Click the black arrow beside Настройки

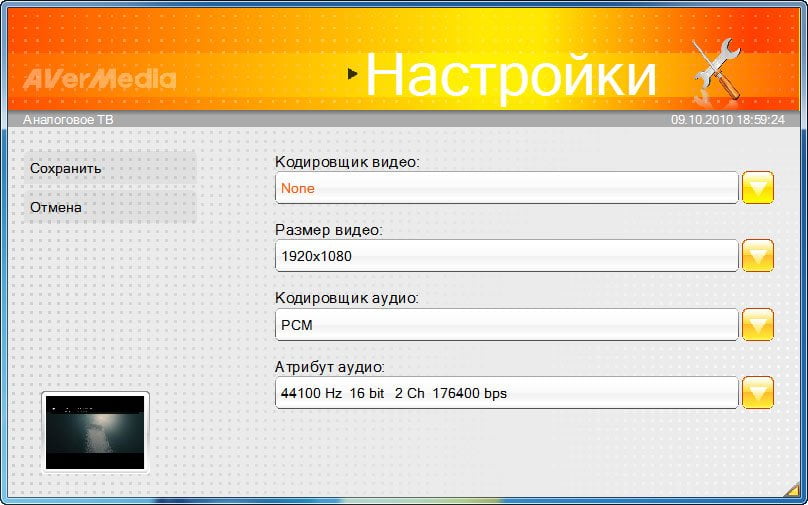(353, 74)
